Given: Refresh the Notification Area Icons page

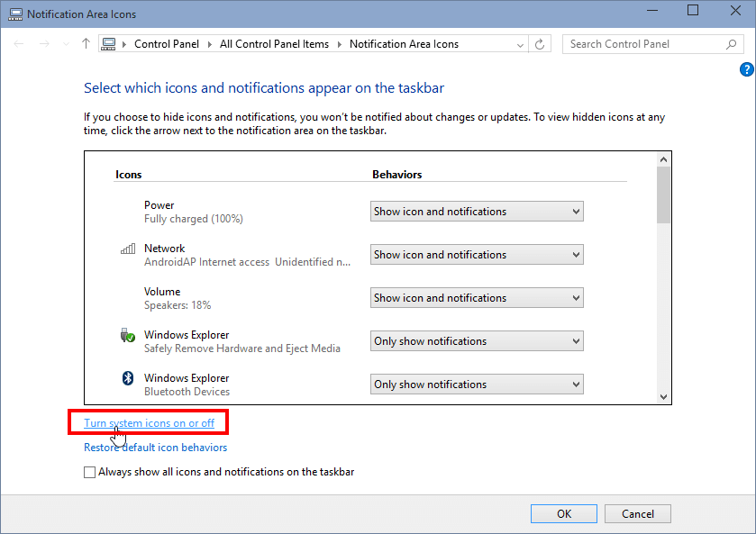Looking at the screenshot, I should [540, 44].
